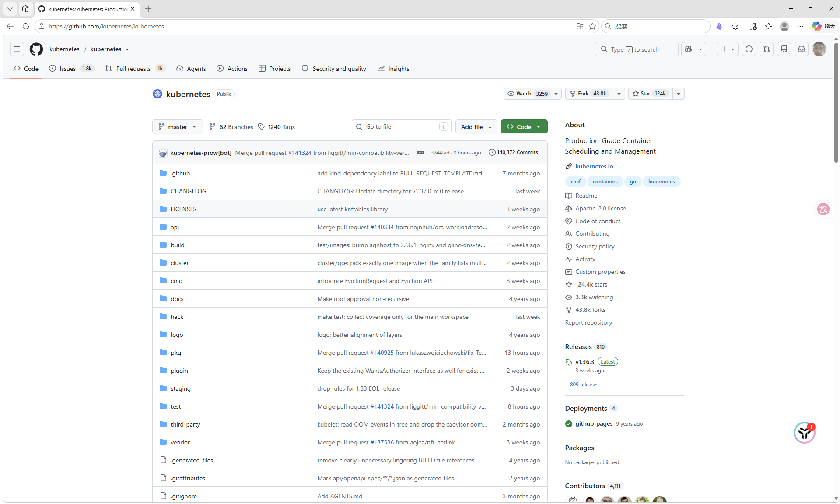
Task: Click the + 809 releases link
Action: 582,385
